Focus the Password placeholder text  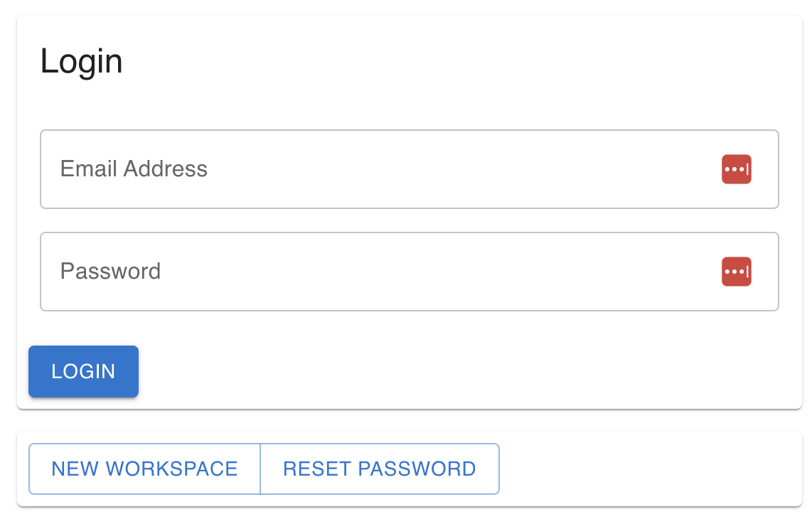tap(110, 272)
